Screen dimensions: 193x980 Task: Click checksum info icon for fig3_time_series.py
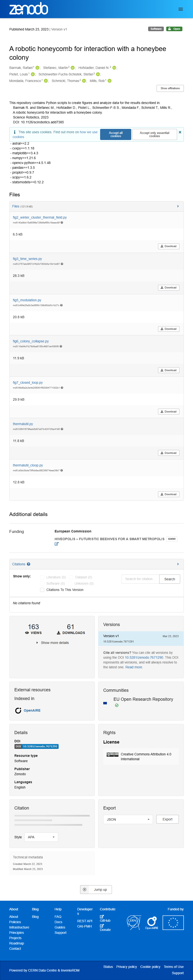click(62, 264)
